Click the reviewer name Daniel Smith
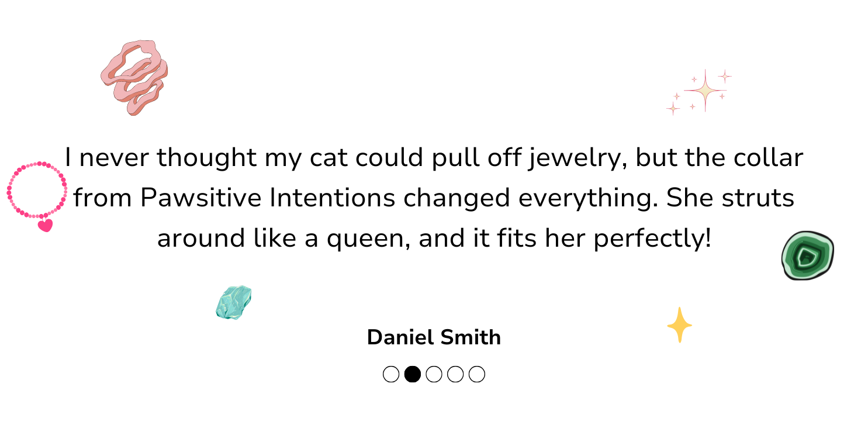 tap(434, 337)
